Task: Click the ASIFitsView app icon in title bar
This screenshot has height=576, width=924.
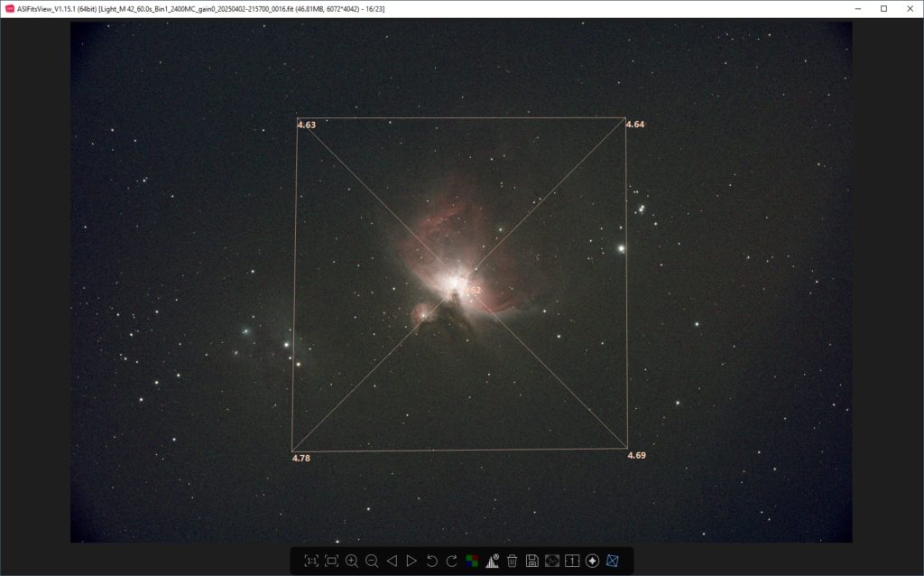Action: [x=9, y=8]
